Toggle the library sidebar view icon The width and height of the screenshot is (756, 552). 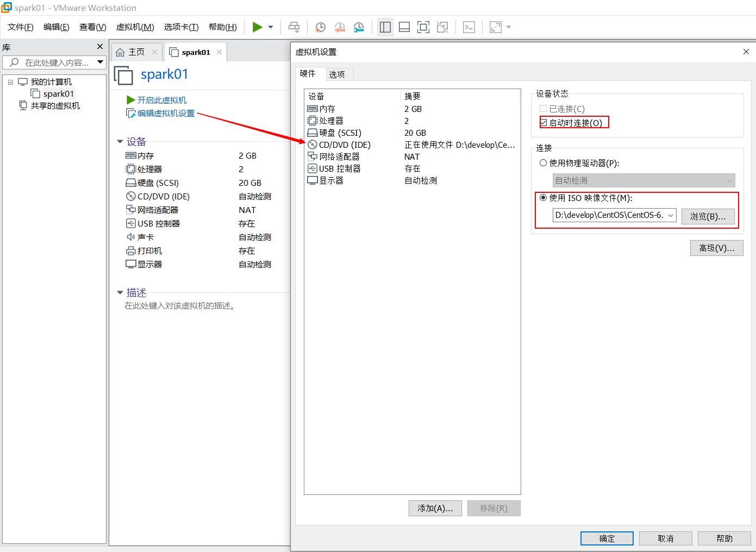(x=385, y=27)
